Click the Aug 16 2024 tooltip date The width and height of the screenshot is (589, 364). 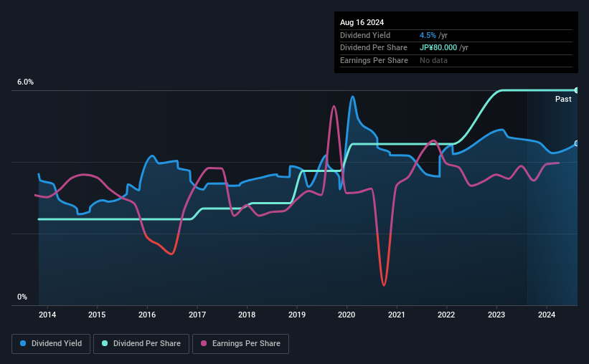[x=362, y=22]
